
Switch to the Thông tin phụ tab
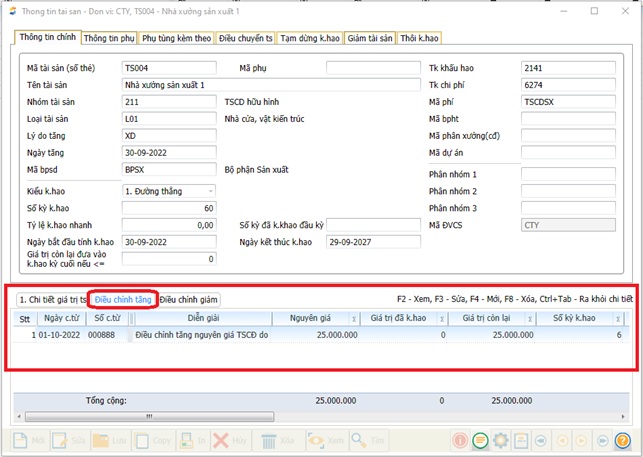pos(109,38)
